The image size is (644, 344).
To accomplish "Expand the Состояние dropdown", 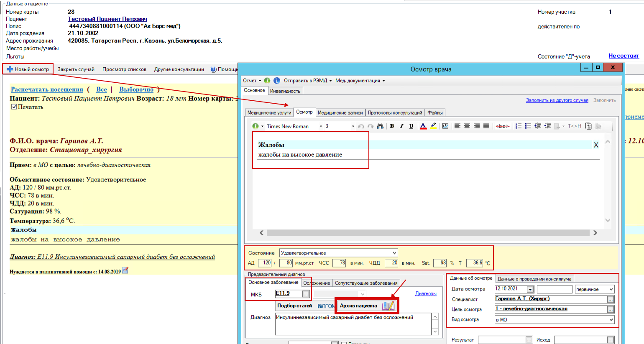I will (394, 253).
